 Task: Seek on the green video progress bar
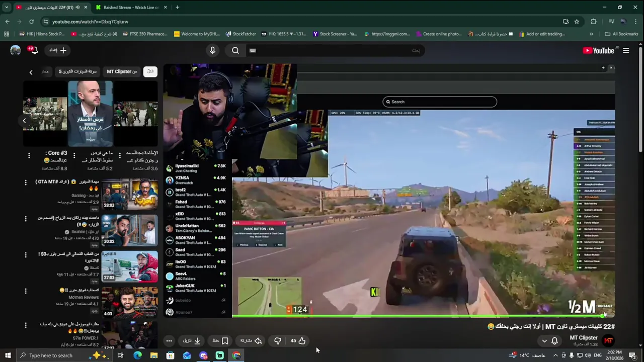pyautogui.click(x=418, y=316)
